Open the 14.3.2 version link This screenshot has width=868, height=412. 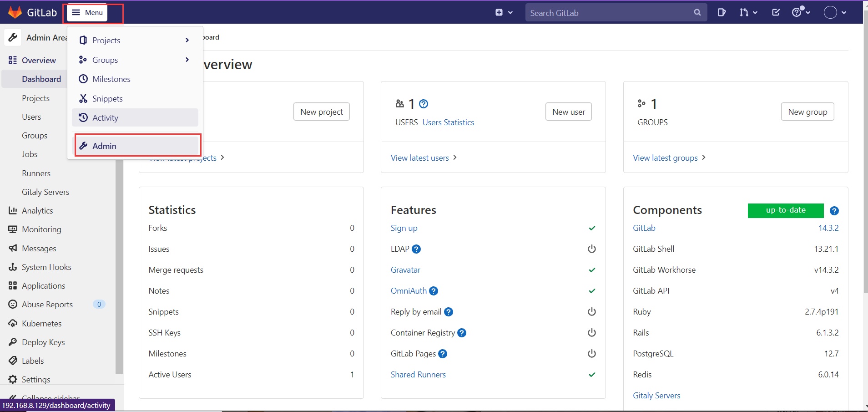tap(828, 228)
